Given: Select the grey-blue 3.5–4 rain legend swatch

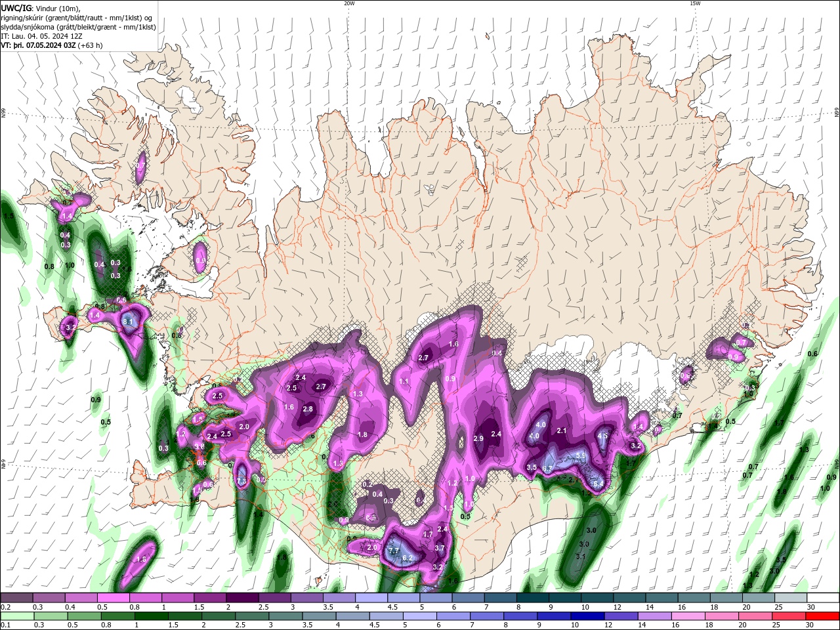Looking at the screenshot, I should tap(319, 616).
